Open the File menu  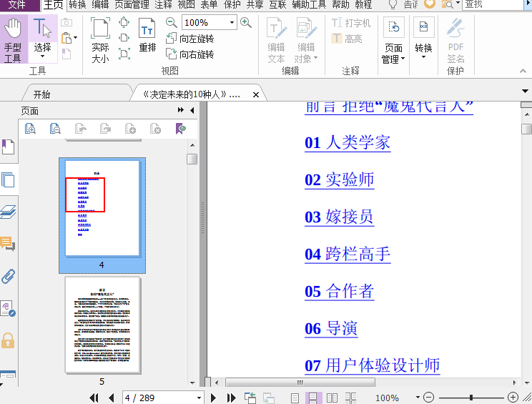[x=17, y=4]
